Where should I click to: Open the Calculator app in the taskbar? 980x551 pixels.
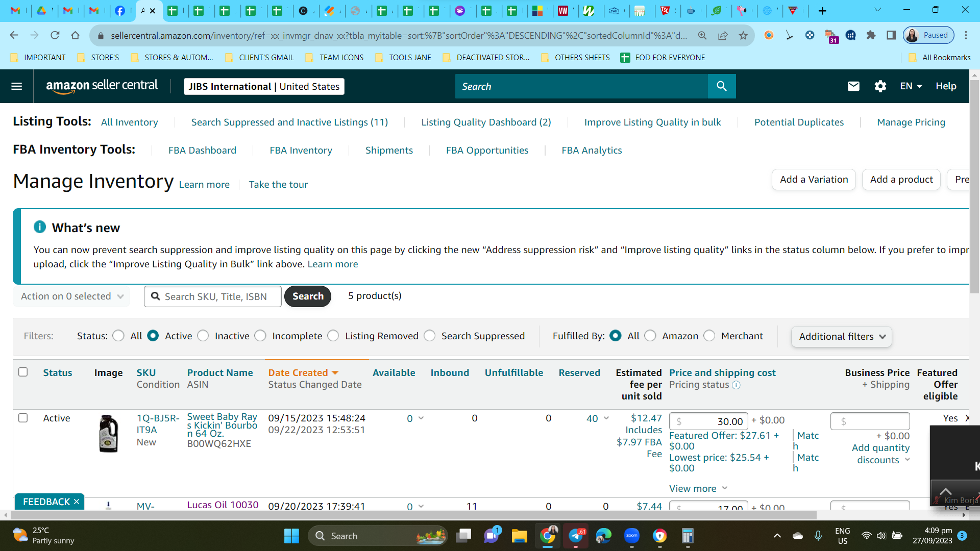[x=688, y=536]
